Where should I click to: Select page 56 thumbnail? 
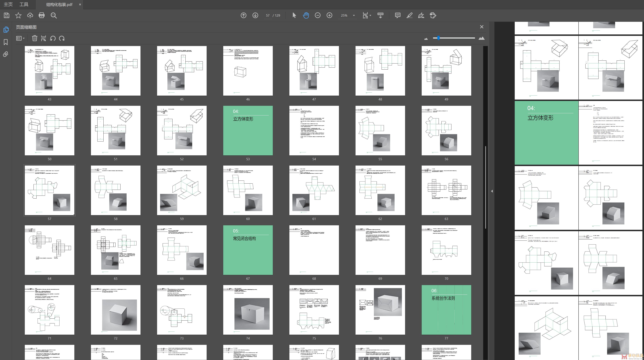tap(446, 131)
